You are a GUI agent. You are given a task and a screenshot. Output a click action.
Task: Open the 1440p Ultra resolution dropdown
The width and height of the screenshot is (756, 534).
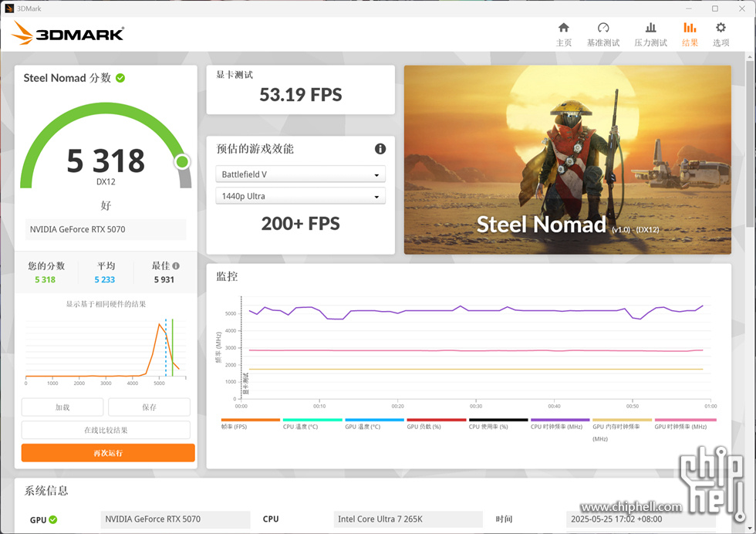300,196
